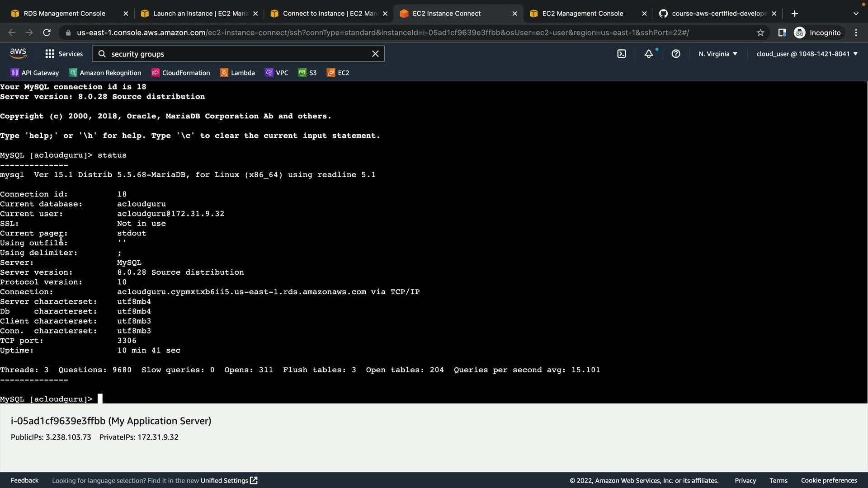Reload the current browser page
The height and width of the screenshot is (488, 868).
pyautogui.click(x=47, y=33)
